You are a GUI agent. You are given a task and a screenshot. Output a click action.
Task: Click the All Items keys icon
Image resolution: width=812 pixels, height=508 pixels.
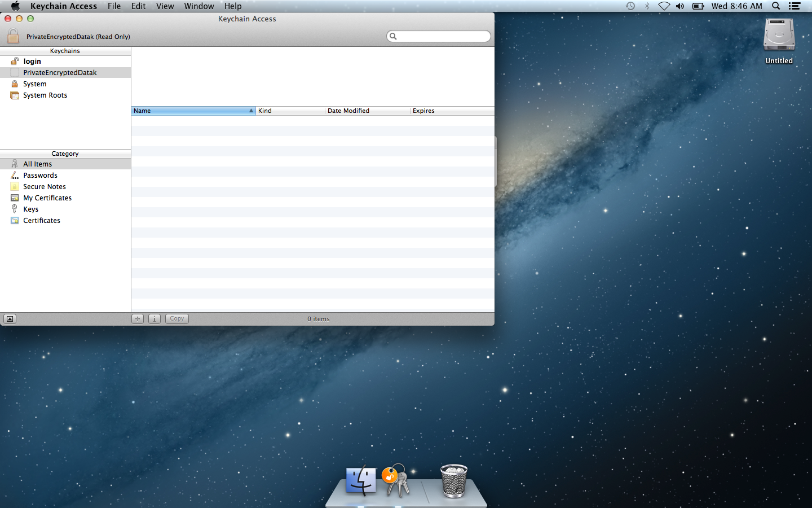pos(15,164)
